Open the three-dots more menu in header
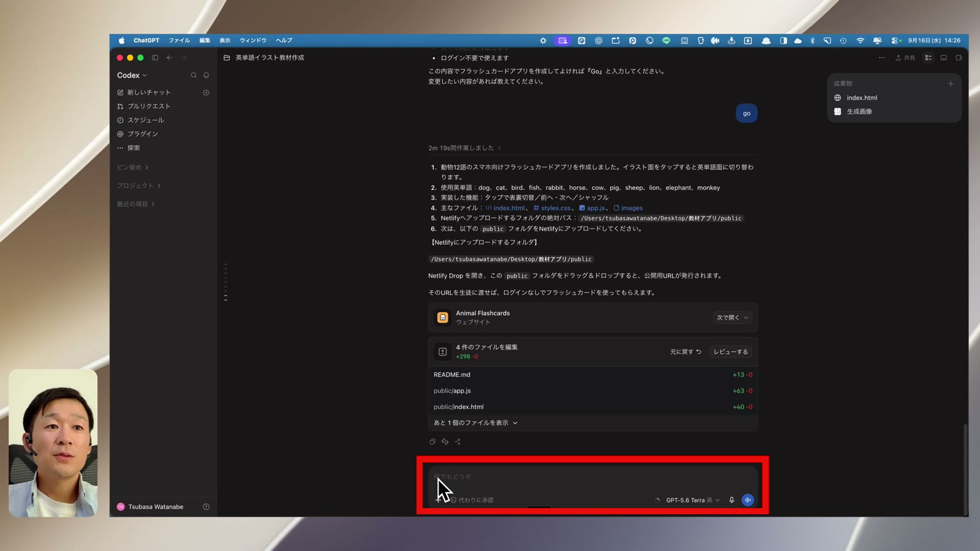Viewport: 980px width, 551px height. coord(881,58)
